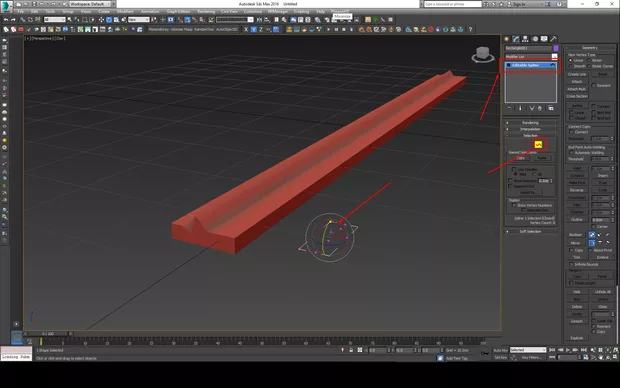Select the Smooth vertex type radio
The image size is (620, 388).
pos(571,66)
